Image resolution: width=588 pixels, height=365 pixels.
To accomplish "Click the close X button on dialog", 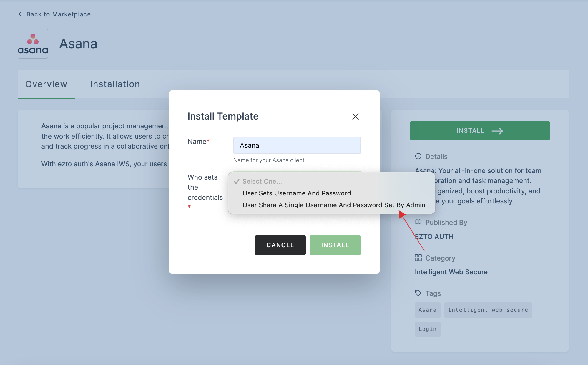I will [x=356, y=117].
